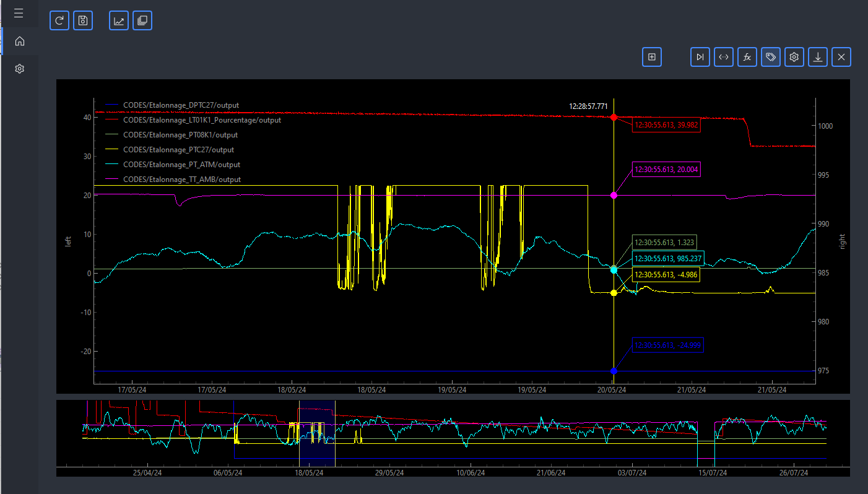This screenshot has height=494, width=868.
Task: Click the skip-to-end icon
Action: (700, 57)
